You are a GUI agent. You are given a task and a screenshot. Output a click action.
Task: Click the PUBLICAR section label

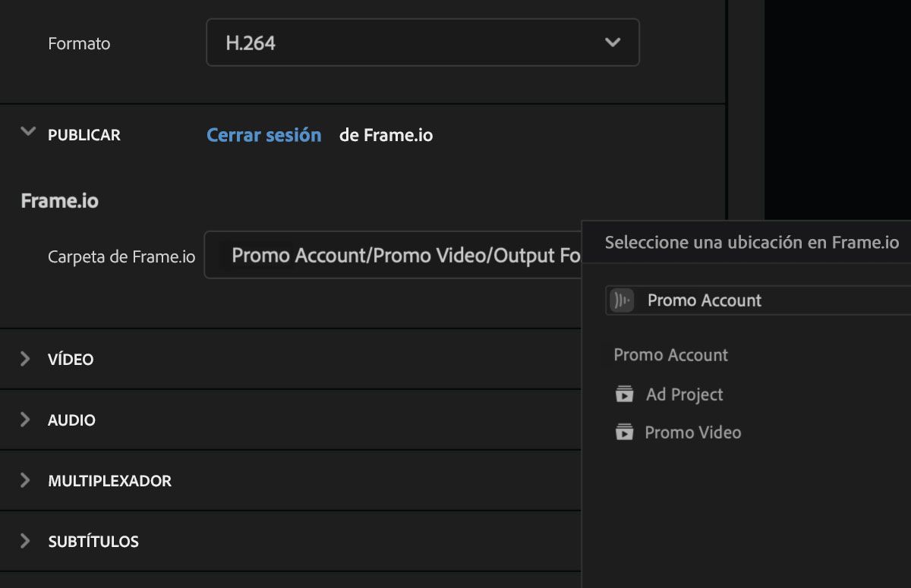click(x=84, y=135)
